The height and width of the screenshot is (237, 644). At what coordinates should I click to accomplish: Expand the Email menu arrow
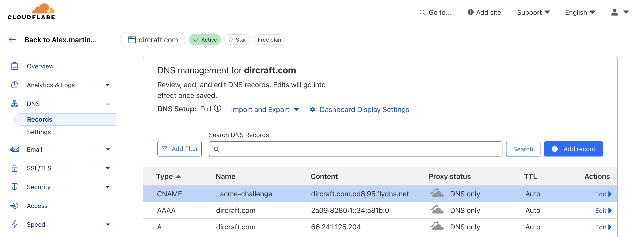click(108, 149)
